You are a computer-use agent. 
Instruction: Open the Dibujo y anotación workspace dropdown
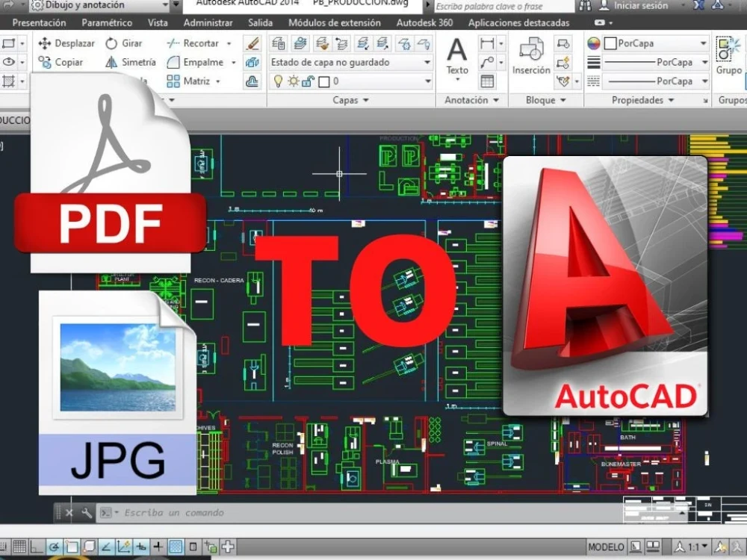click(x=165, y=5)
